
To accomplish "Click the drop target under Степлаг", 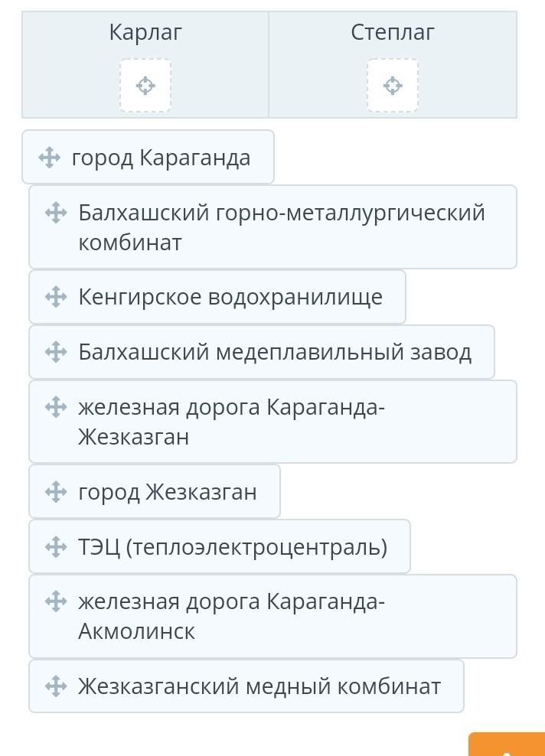I will (x=393, y=86).
